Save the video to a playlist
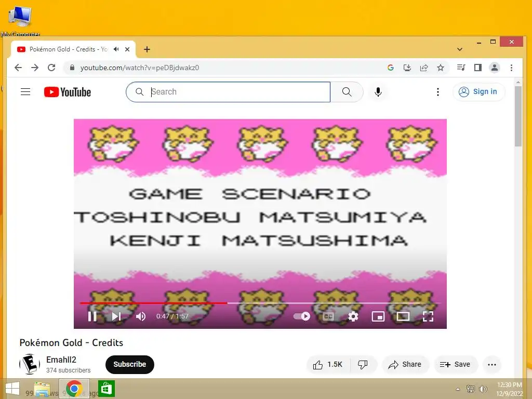 pos(455,364)
